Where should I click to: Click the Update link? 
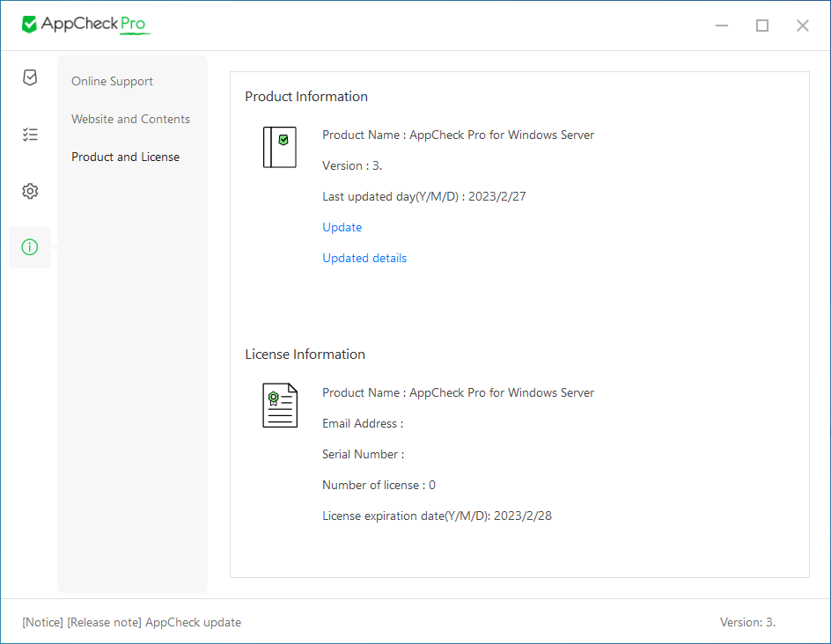[342, 227]
